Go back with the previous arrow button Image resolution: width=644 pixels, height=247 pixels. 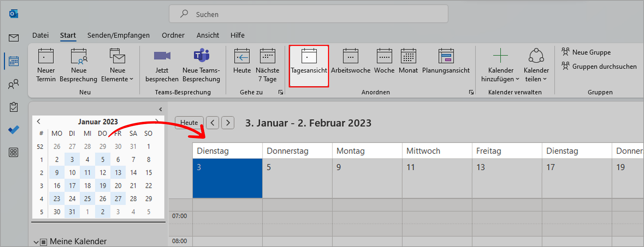click(213, 123)
